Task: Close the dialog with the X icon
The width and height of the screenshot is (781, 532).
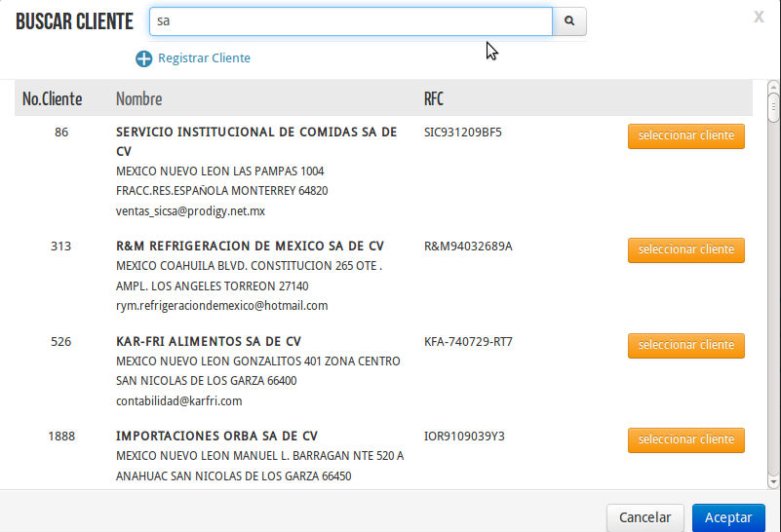Action: click(759, 17)
